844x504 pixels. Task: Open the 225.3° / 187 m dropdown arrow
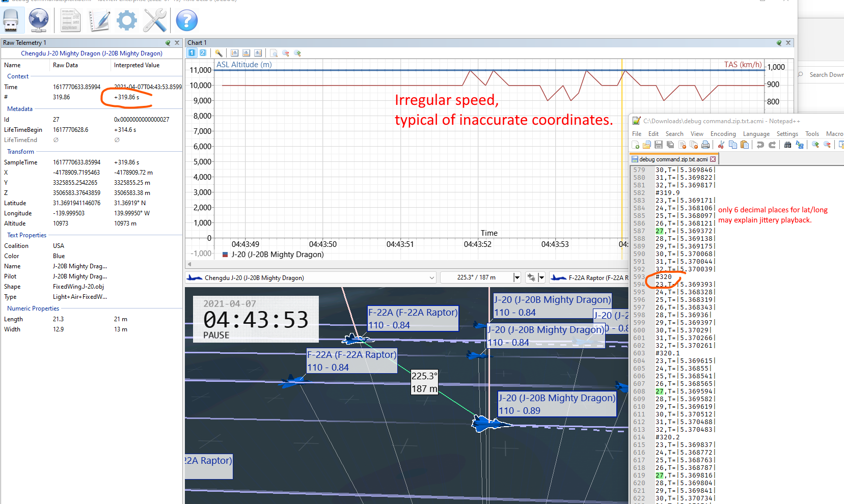(517, 277)
